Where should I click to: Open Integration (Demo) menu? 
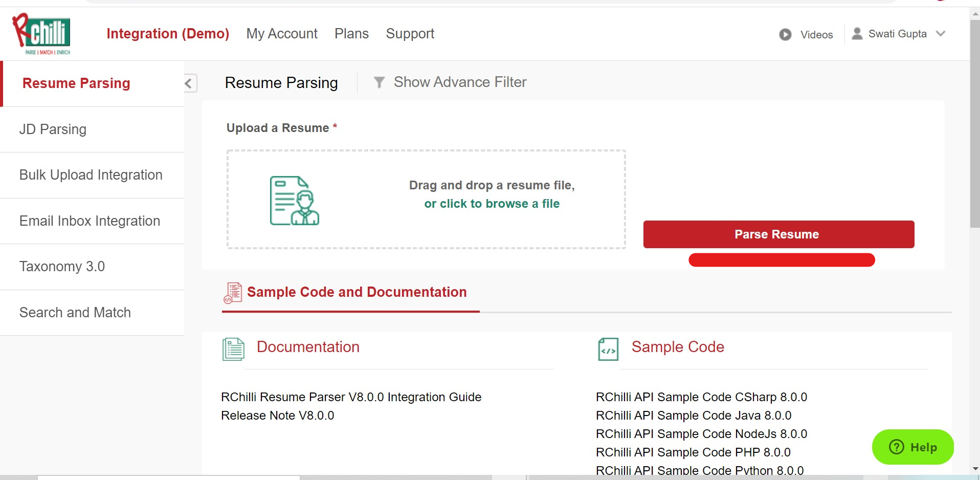(168, 34)
